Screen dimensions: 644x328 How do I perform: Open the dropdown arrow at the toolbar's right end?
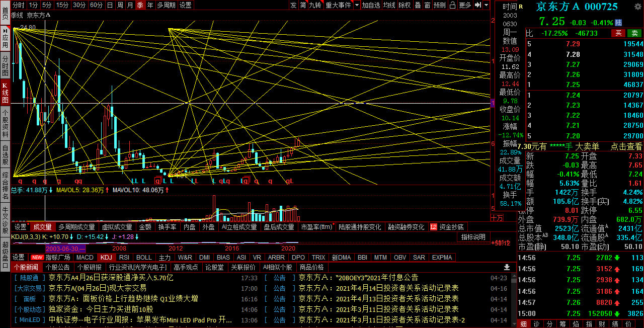coord(487,5)
